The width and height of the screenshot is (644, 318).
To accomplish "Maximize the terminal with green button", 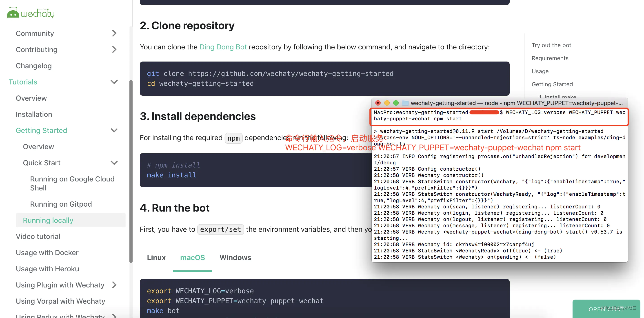I will [396, 103].
